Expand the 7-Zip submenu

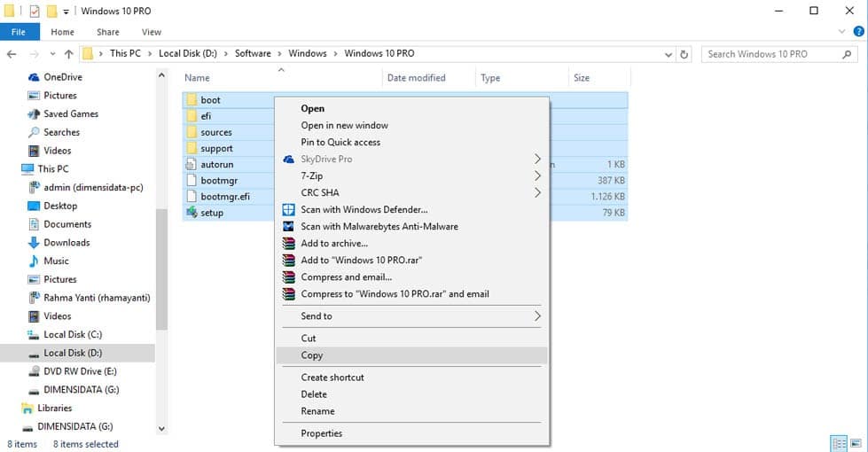(x=537, y=176)
